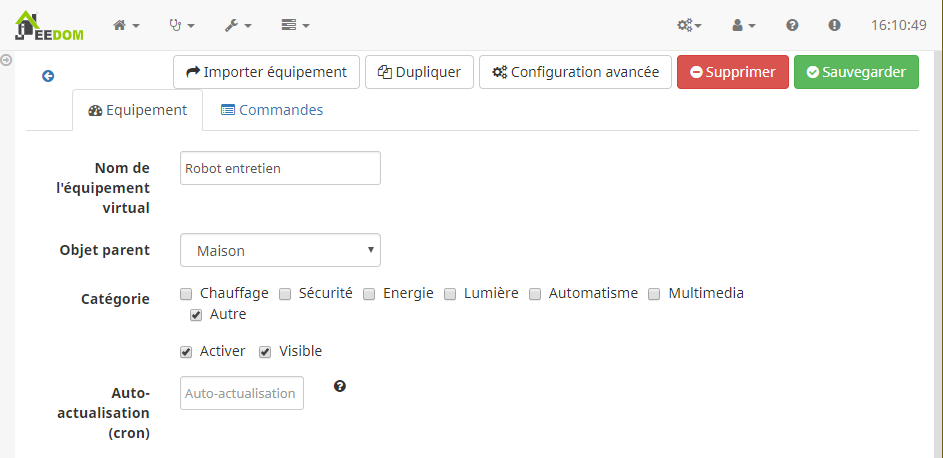The width and height of the screenshot is (943, 458).
Task: Click the Robot entretien name field
Action: [280, 168]
